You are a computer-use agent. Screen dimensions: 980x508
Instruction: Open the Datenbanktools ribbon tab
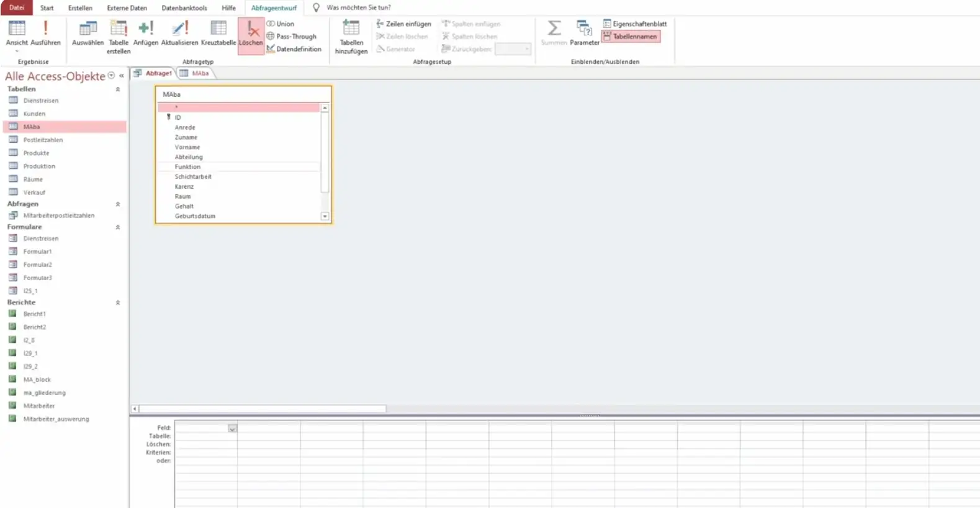[184, 8]
